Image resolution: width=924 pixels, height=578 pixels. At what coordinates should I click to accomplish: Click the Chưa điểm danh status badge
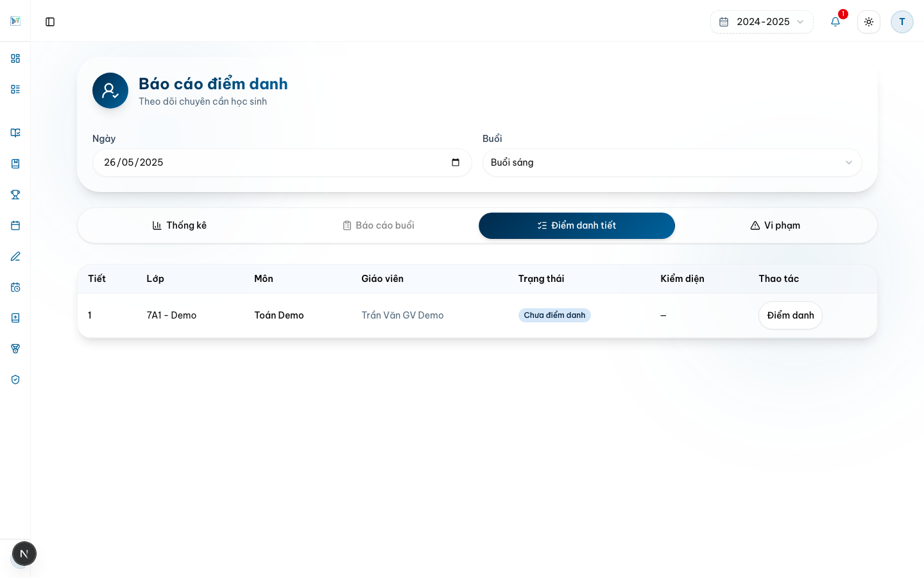[x=554, y=315]
